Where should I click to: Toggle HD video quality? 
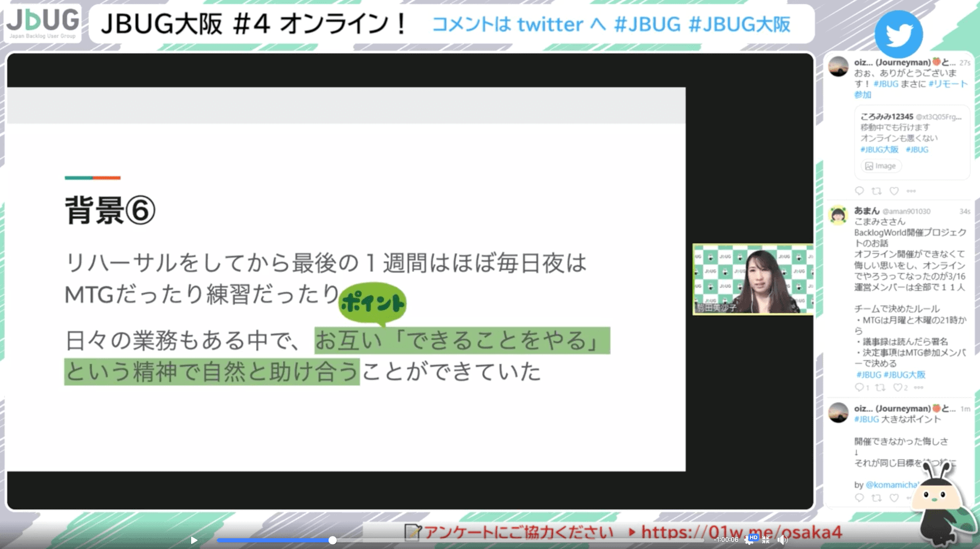[x=753, y=537]
